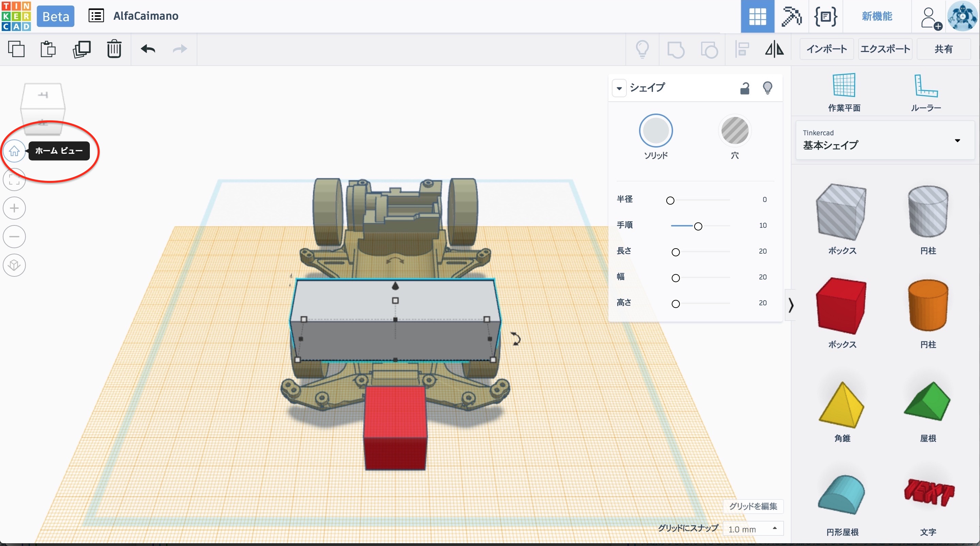Click the Duplicate icon in toolbar

(81, 49)
